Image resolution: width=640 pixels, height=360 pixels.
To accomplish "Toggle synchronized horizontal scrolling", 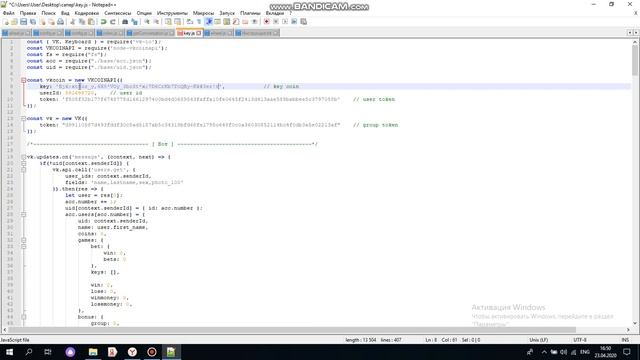I will 178,22.
